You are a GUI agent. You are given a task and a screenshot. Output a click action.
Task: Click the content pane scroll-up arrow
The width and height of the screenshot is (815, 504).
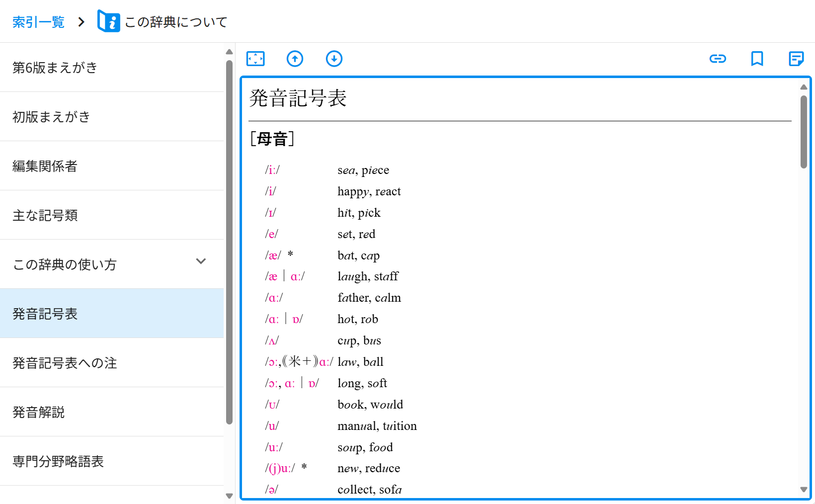[x=804, y=87]
